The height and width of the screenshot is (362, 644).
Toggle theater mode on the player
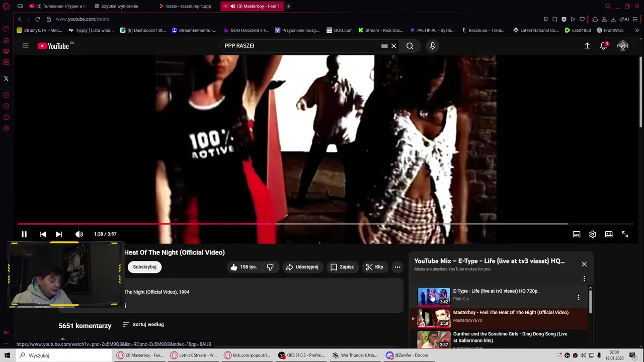point(609,234)
